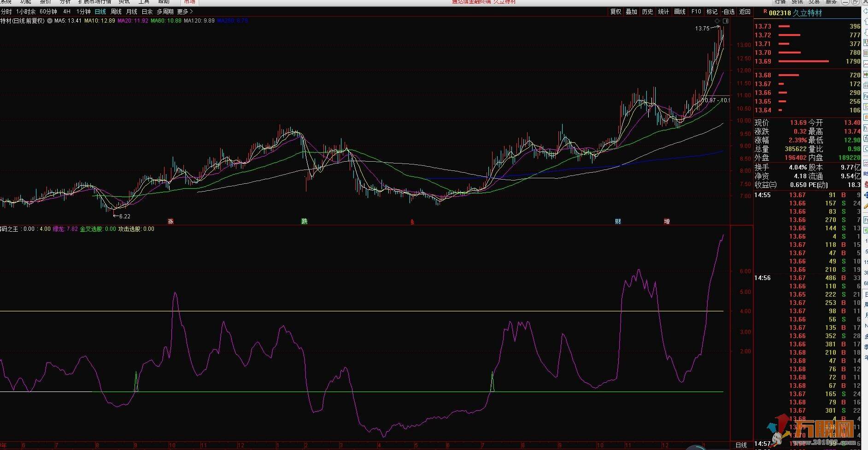Image resolution: width=868 pixels, height=450 pixels.
Task: Click the 13.69 ask price row
Action: [x=807, y=61]
